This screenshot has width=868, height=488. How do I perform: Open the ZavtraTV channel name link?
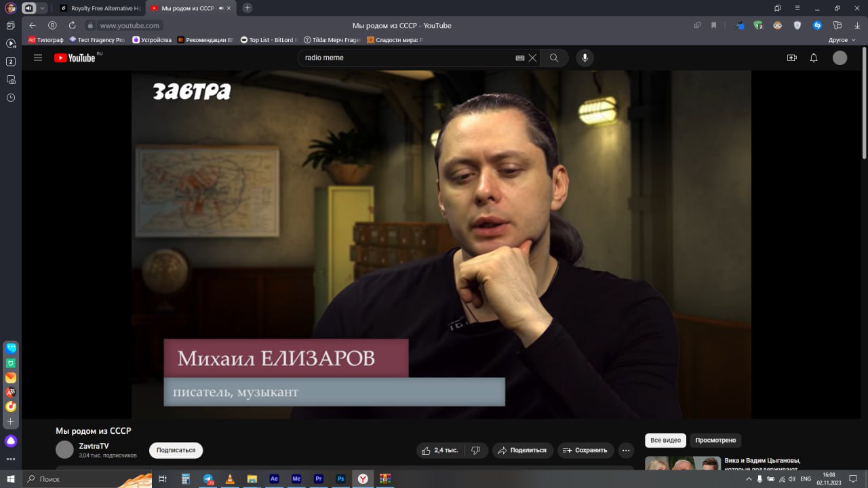pos(94,446)
